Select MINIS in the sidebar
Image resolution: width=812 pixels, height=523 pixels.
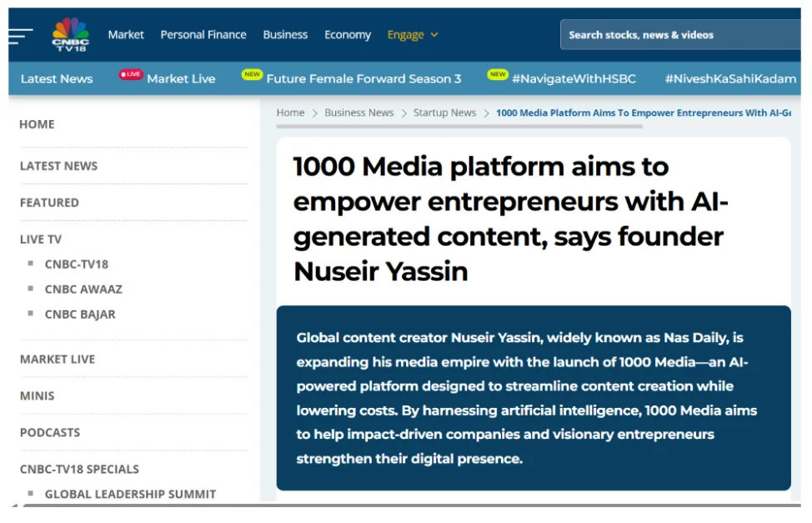pos(37,396)
